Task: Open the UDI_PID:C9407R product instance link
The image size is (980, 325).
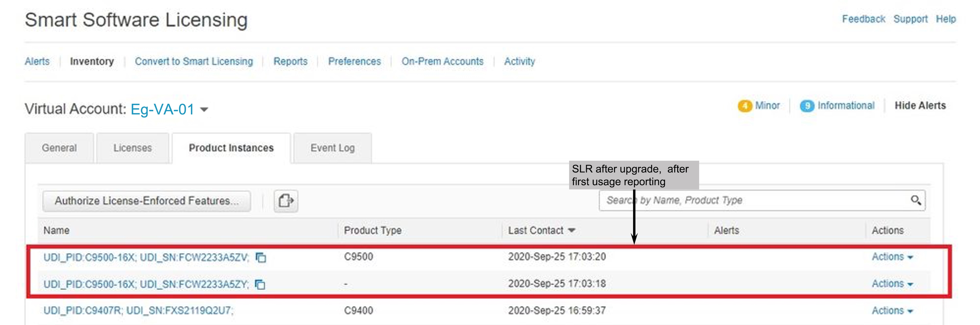Action: coord(138,311)
